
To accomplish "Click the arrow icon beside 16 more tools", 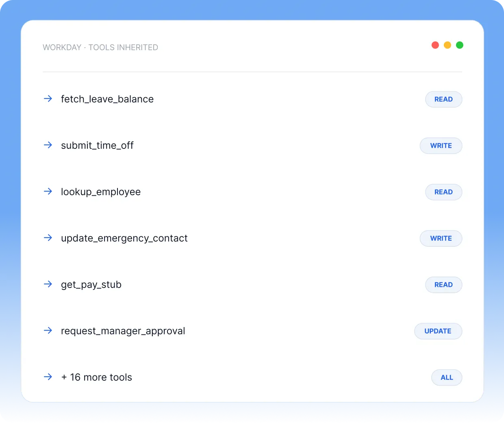I will click(x=48, y=377).
